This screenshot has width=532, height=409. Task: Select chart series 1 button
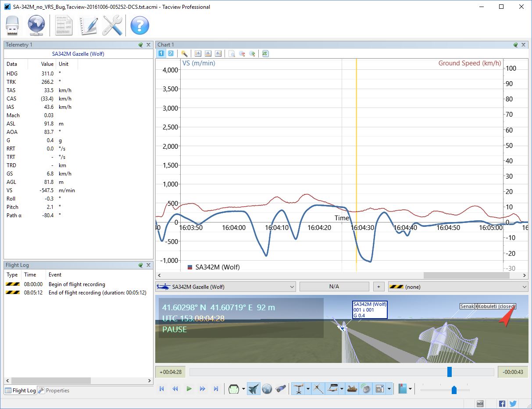click(x=161, y=54)
